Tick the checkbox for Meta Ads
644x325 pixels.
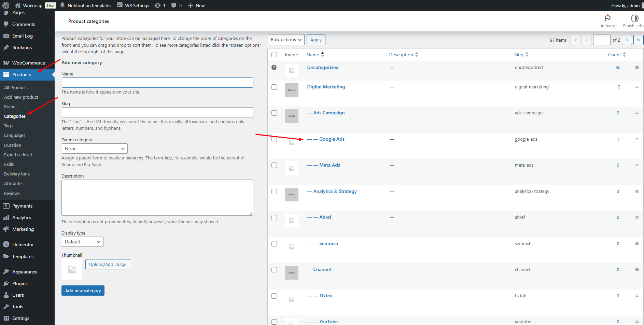274,165
